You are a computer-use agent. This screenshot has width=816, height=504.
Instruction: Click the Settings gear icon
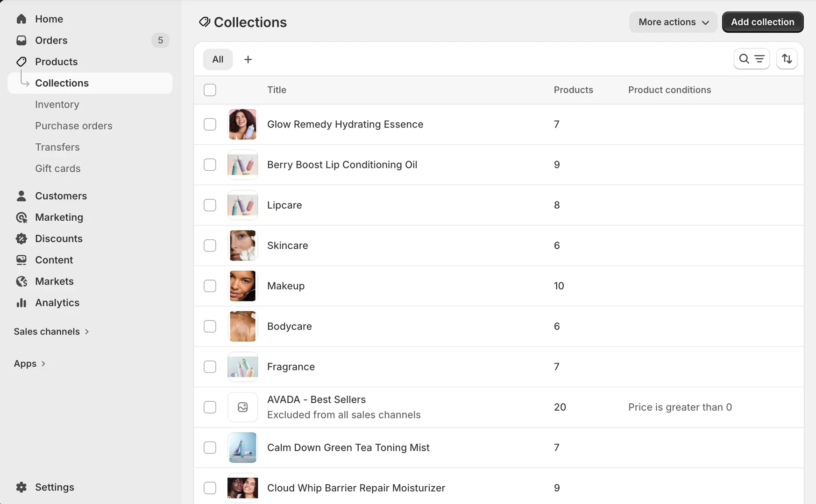tap(21, 487)
